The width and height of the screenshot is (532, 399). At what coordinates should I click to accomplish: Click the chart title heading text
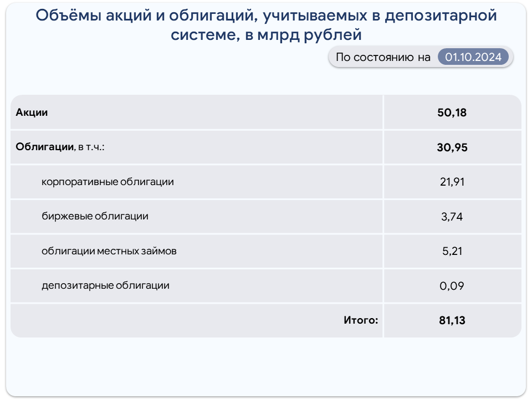click(x=266, y=25)
